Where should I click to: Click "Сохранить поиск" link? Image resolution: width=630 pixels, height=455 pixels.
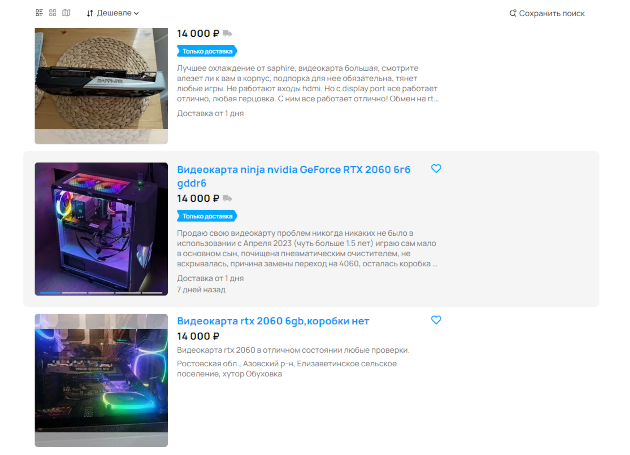[552, 13]
